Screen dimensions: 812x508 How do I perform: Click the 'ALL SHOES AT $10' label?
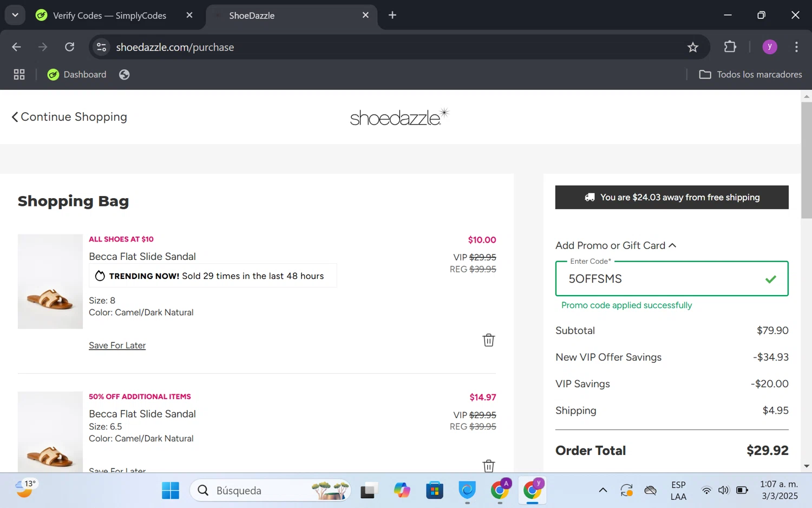121,239
